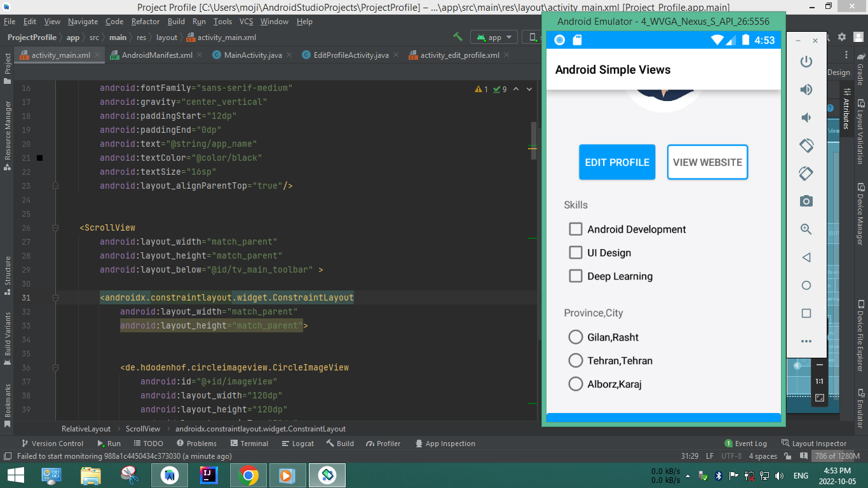Viewport: 868px width, 488px height.
Task: Collapse fold marker at line 23
Action: tap(56, 186)
